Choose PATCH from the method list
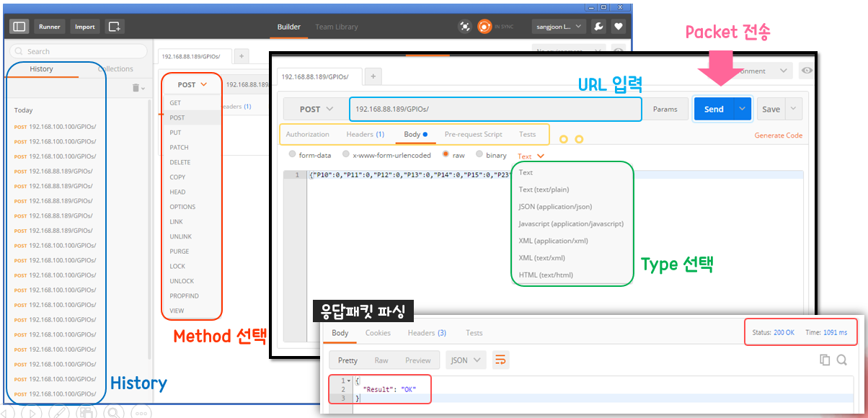 coord(179,148)
